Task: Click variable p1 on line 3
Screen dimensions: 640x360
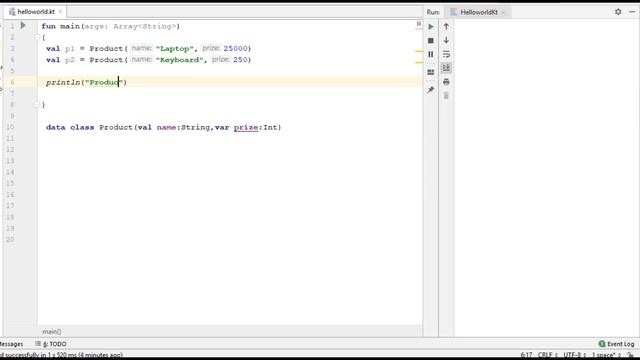Action: [70, 49]
